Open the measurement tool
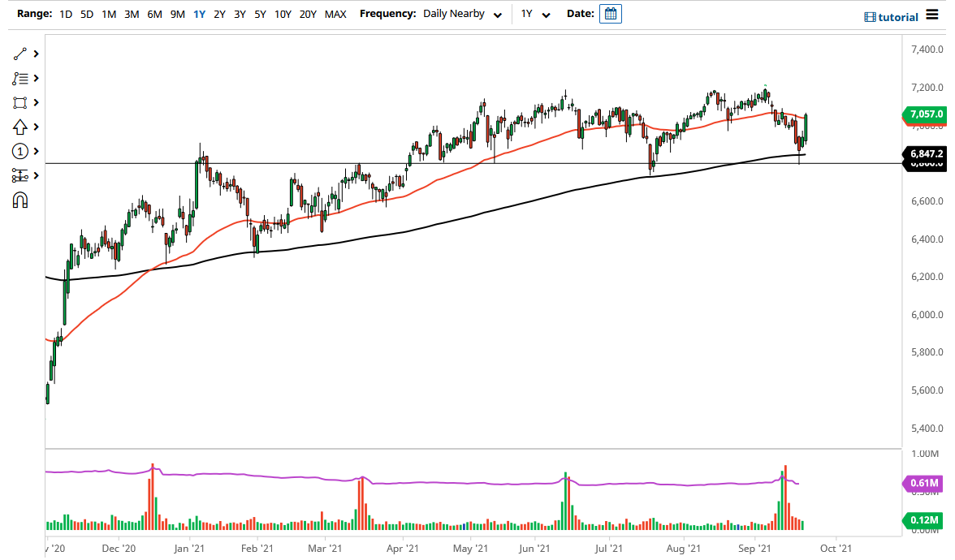This screenshot has width=955, height=560. (x=20, y=175)
